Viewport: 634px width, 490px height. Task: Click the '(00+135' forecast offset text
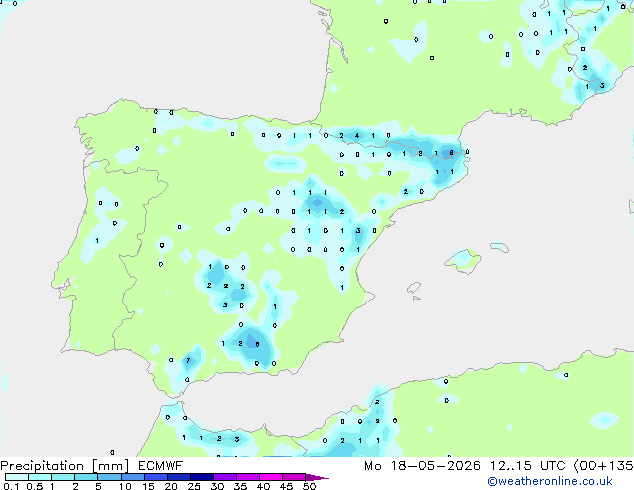pyautogui.click(x=603, y=466)
